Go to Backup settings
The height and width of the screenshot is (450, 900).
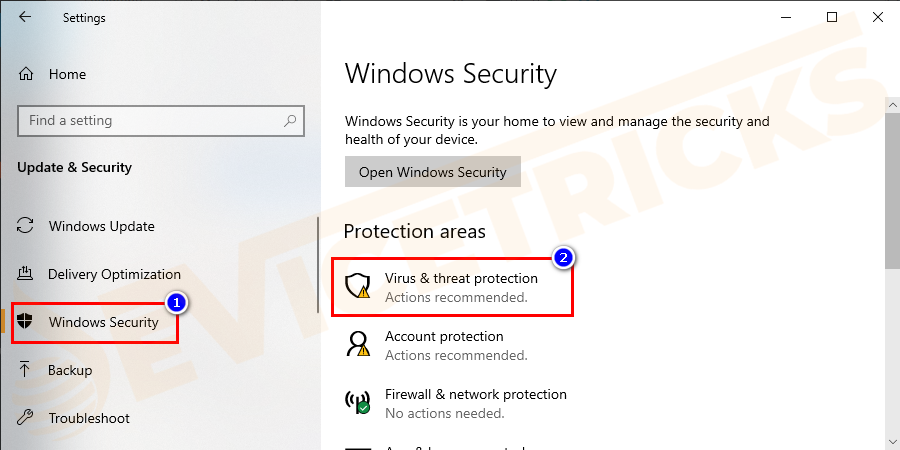[x=70, y=370]
